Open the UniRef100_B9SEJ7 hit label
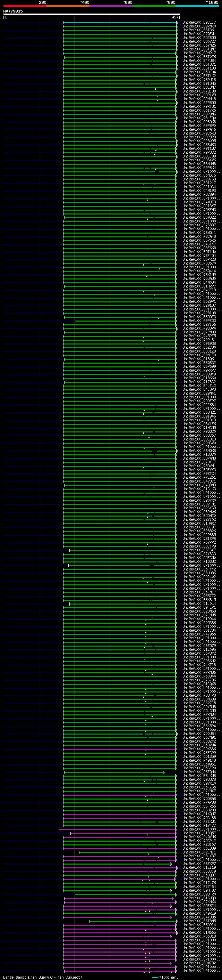 199,23
